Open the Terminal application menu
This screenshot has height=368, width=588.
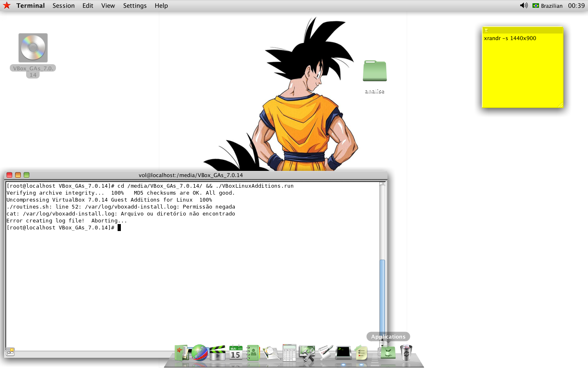pos(31,6)
